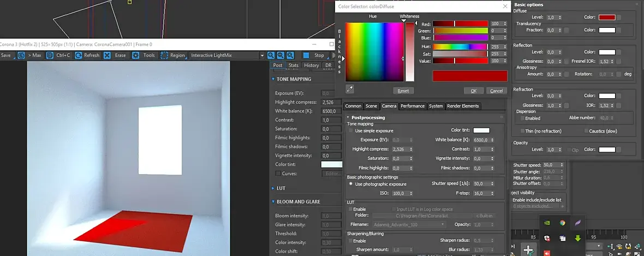Pick color with the eyedropper tool

(350, 89)
